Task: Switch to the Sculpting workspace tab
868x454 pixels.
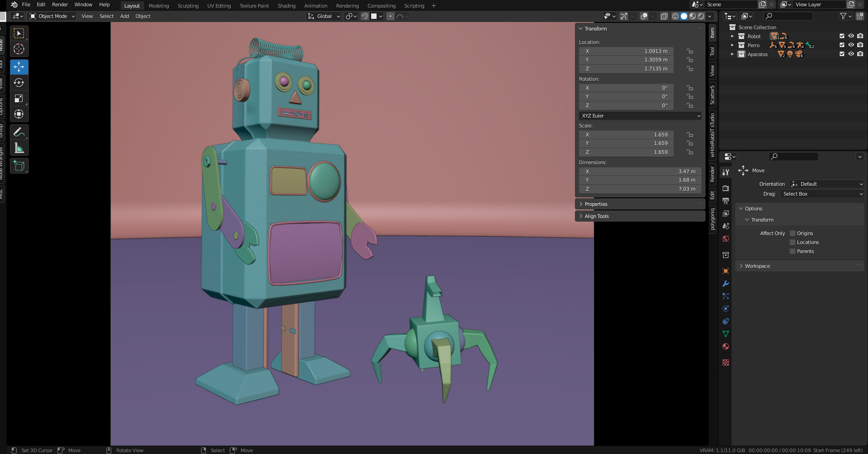Action: (x=188, y=6)
